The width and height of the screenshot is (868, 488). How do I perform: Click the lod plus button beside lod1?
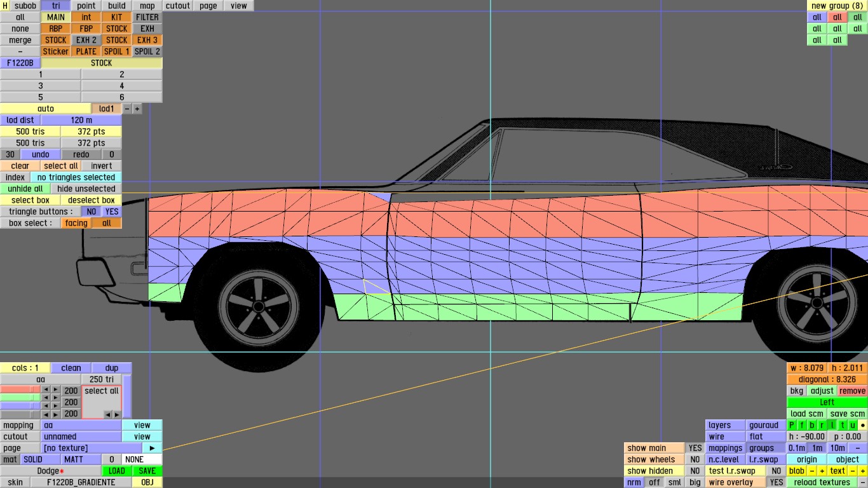pyautogui.click(x=137, y=109)
